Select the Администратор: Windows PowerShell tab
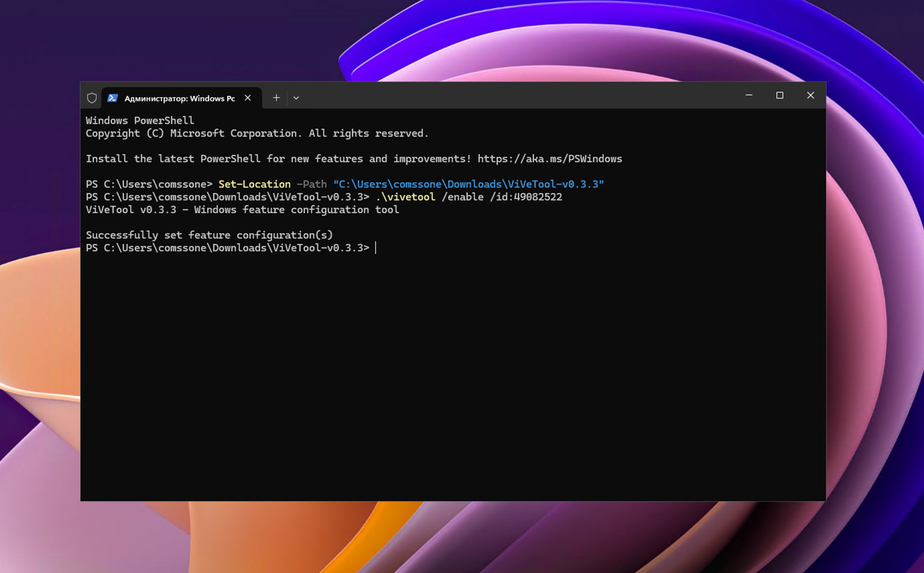Image resolution: width=924 pixels, height=573 pixels. pyautogui.click(x=182, y=98)
